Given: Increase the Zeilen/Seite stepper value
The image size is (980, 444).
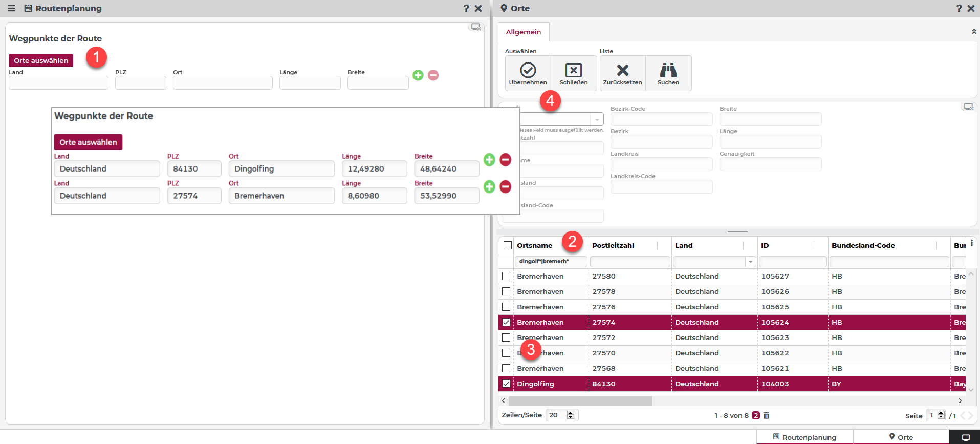Looking at the screenshot, I should pyautogui.click(x=571, y=413).
